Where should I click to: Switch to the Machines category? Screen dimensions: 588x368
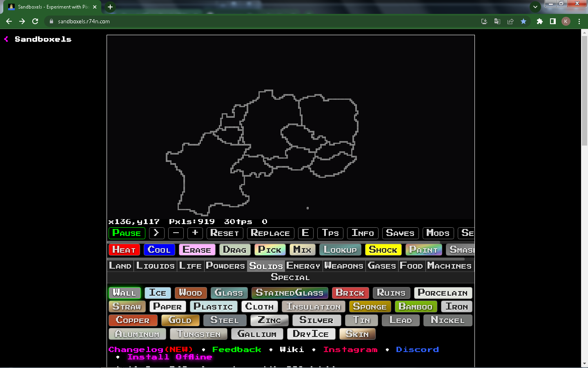coord(449,266)
